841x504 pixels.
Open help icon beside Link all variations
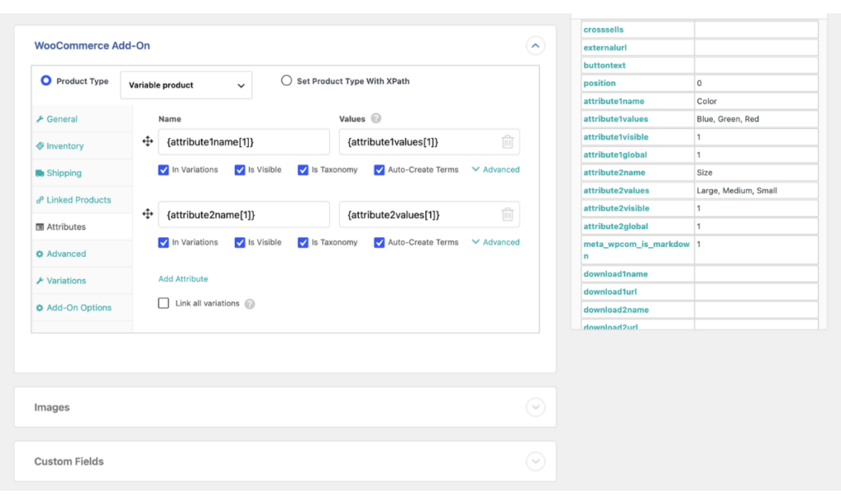pyautogui.click(x=250, y=304)
